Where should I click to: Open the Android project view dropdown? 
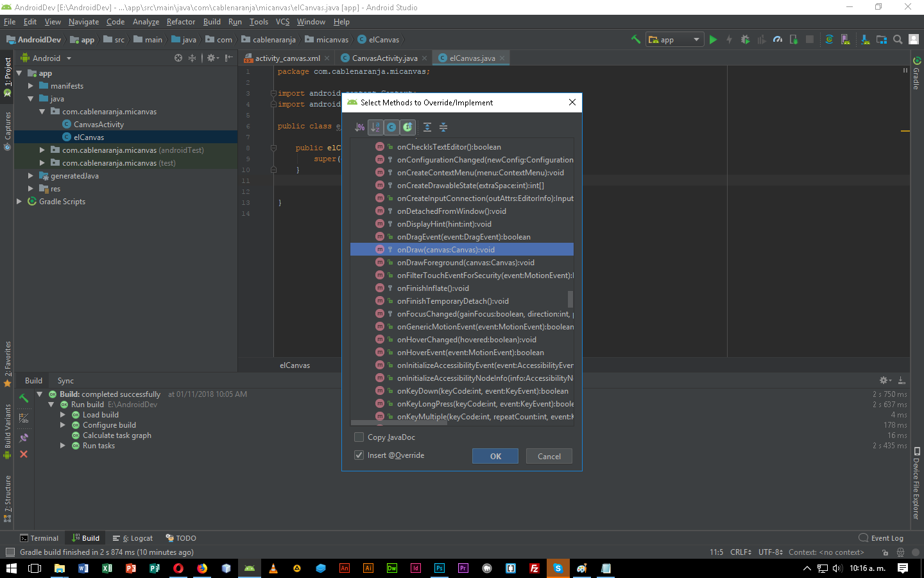46,58
